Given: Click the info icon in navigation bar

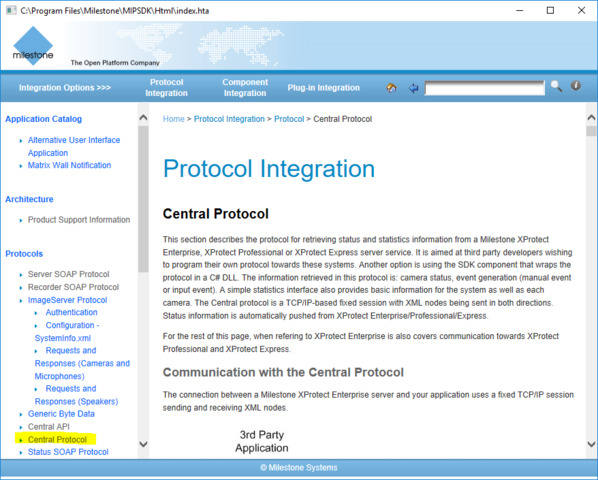Looking at the screenshot, I should [576, 86].
